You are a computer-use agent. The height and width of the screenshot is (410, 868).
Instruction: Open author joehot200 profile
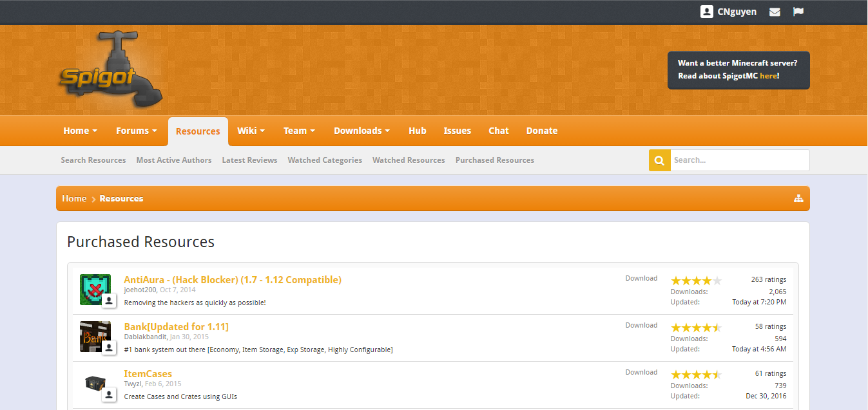point(140,290)
